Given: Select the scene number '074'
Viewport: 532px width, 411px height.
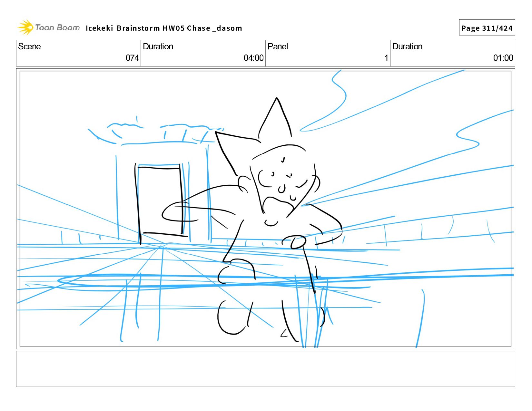Looking at the screenshot, I should 132,58.
